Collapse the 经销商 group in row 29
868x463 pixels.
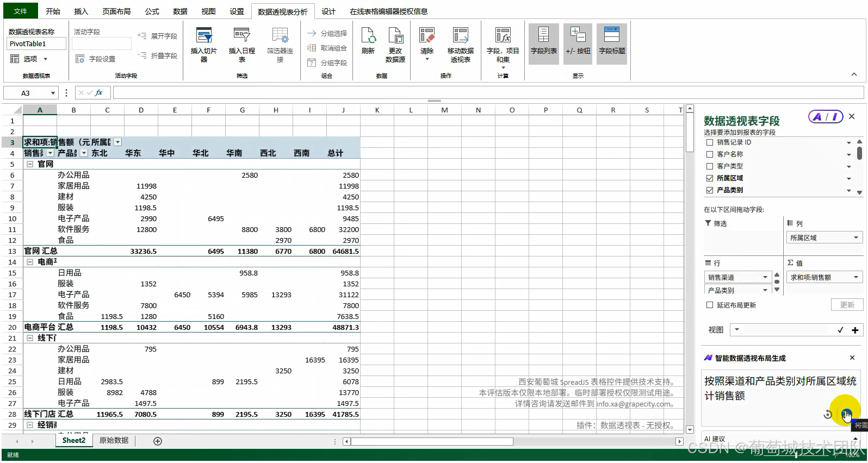pyautogui.click(x=30, y=425)
